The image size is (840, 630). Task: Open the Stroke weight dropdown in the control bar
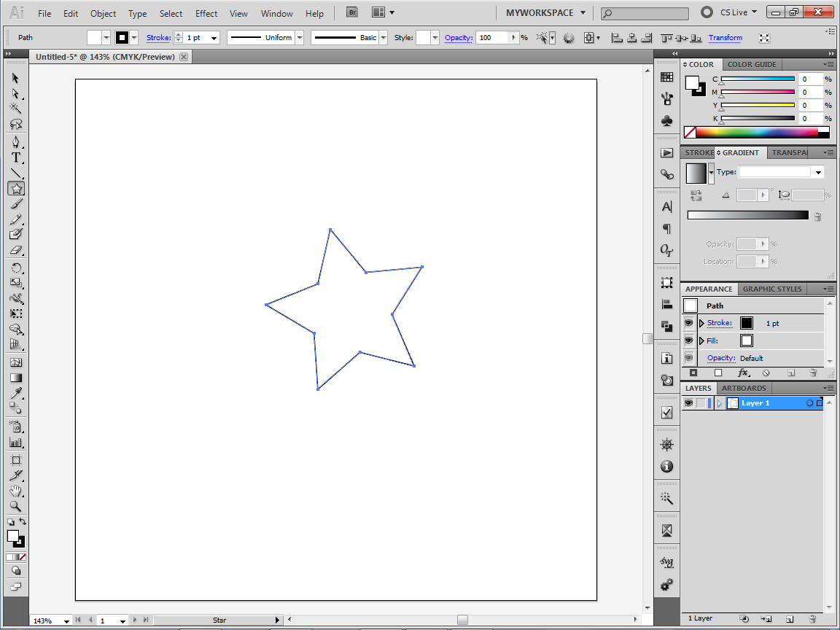[214, 37]
